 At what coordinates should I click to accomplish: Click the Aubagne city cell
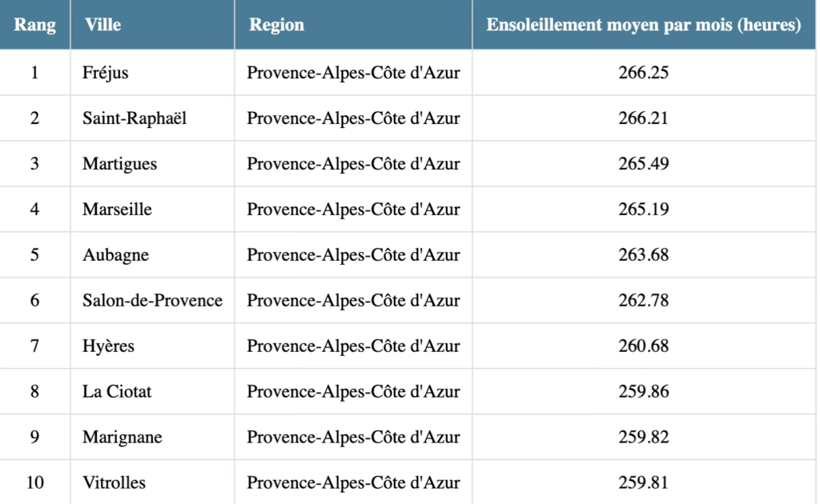pyautogui.click(x=116, y=255)
